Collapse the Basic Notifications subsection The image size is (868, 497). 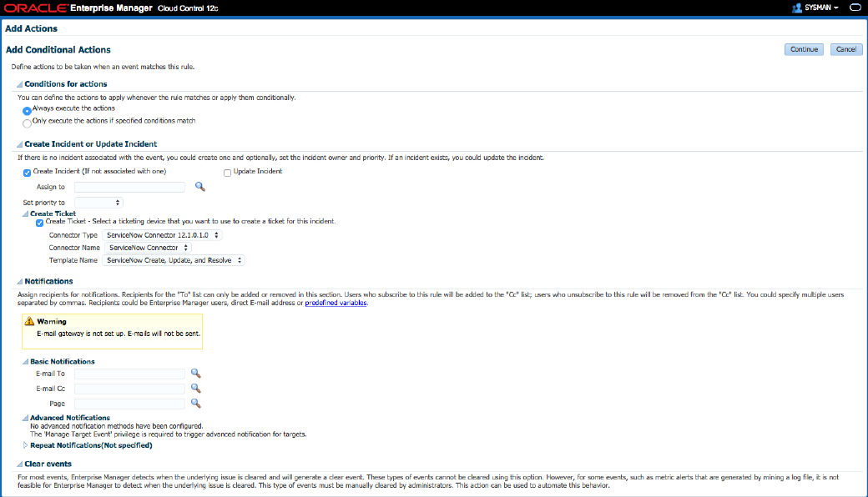pyautogui.click(x=25, y=362)
